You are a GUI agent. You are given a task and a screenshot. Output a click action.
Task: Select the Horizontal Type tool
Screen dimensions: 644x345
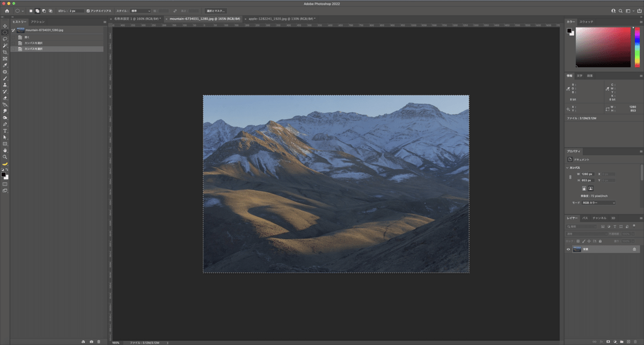(5, 131)
